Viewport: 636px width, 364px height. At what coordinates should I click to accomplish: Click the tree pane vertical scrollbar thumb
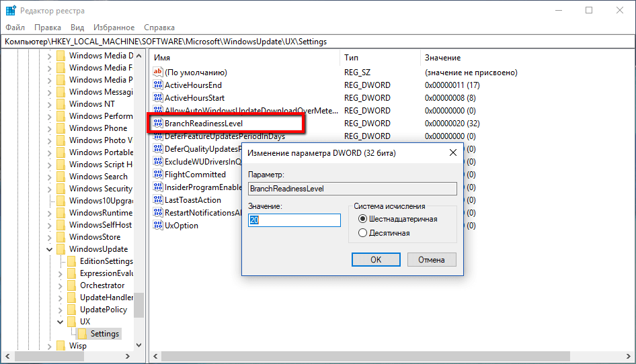click(x=139, y=304)
